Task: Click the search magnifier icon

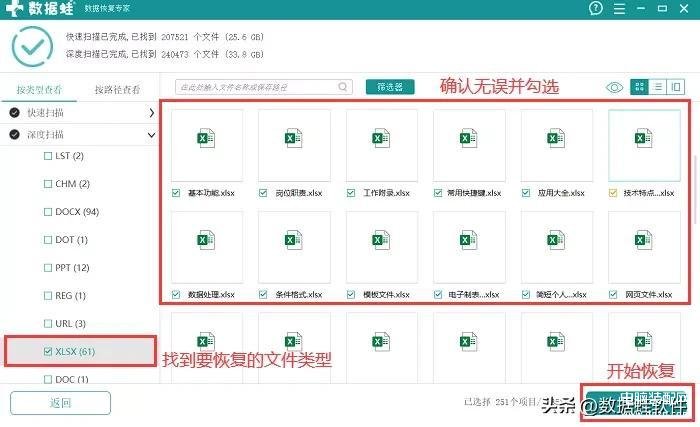Action: click(x=342, y=87)
